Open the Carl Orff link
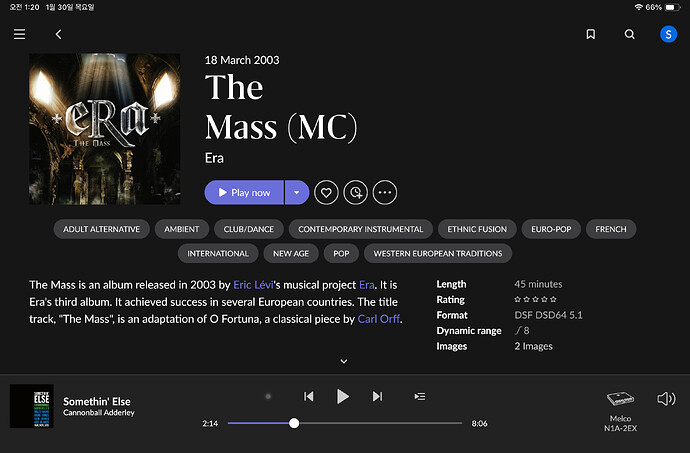The height and width of the screenshot is (453, 690). 378,319
